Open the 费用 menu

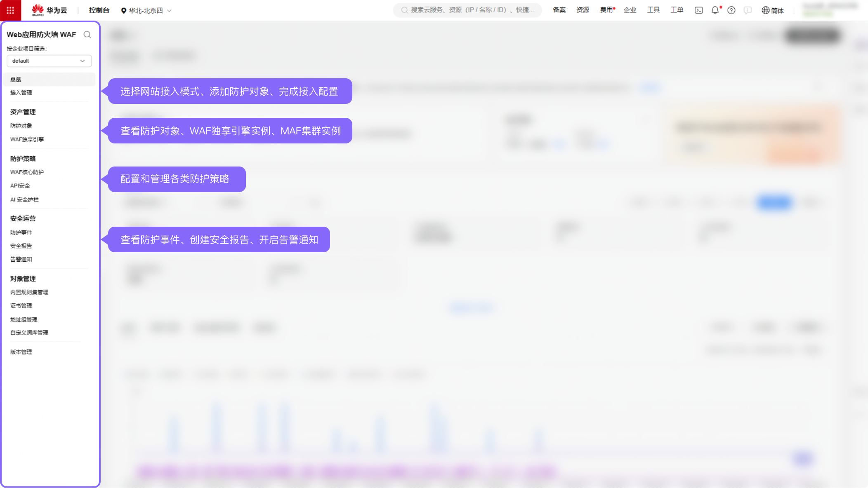(x=606, y=10)
